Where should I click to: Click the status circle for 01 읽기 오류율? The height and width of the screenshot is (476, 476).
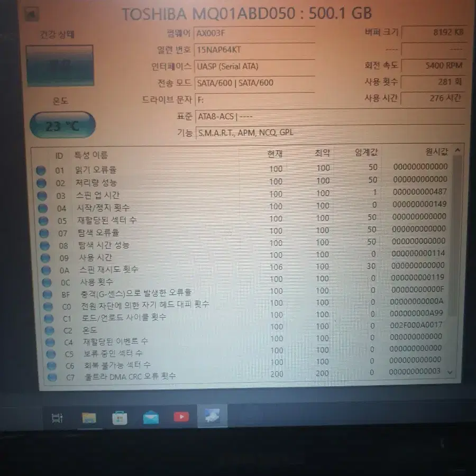tap(41, 170)
